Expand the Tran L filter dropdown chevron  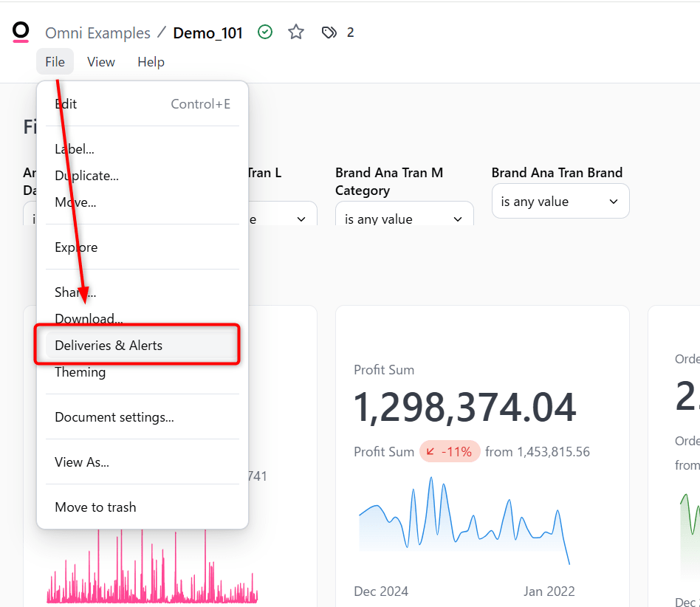click(x=301, y=219)
